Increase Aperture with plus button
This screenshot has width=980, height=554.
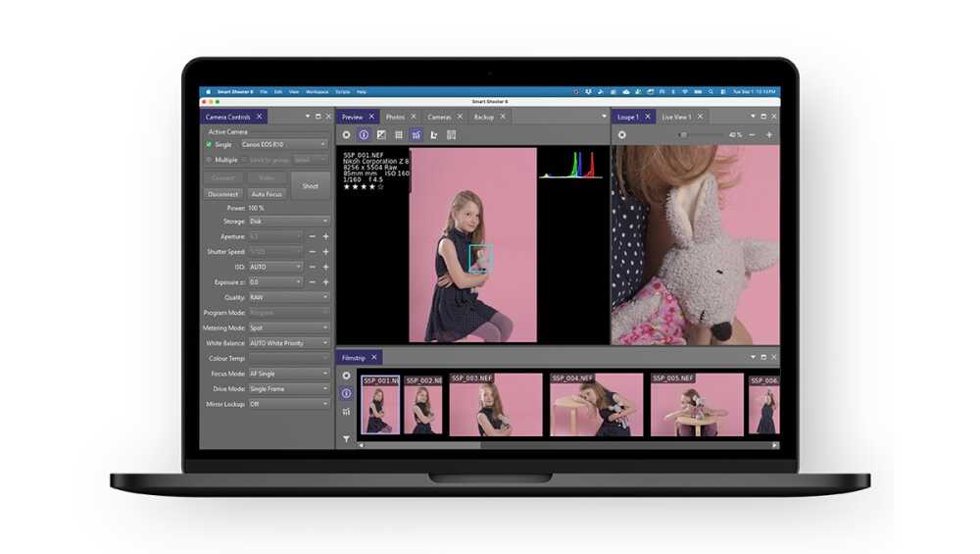[x=325, y=237]
